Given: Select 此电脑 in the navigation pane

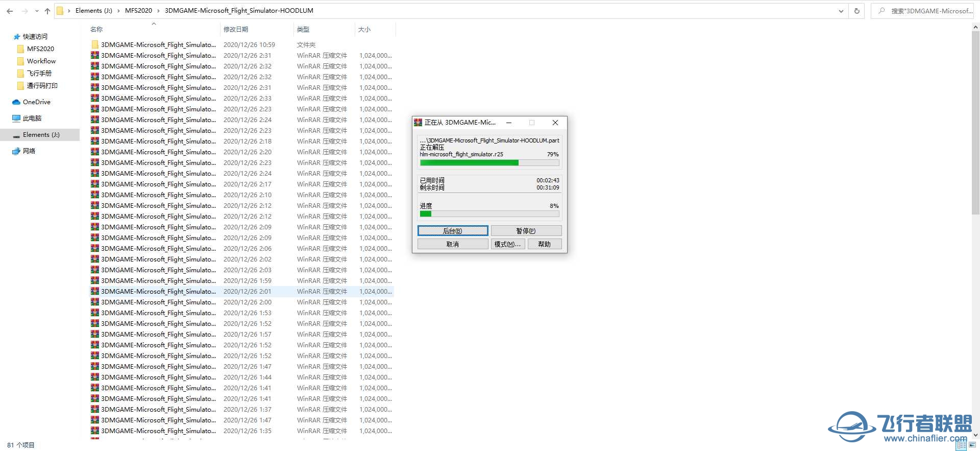Looking at the screenshot, I should point(32,118).
